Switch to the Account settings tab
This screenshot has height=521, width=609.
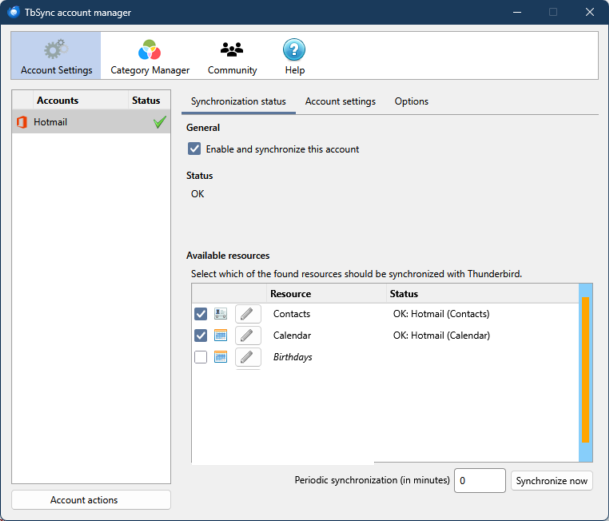(x=340, y=102)
